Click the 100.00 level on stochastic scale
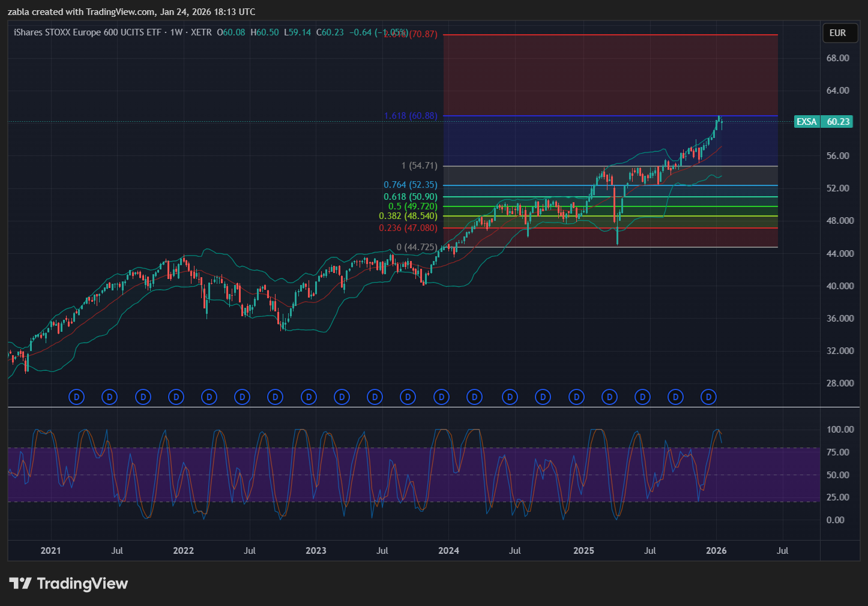This screenshot has height=606, width=868. [x=840, y=430]
